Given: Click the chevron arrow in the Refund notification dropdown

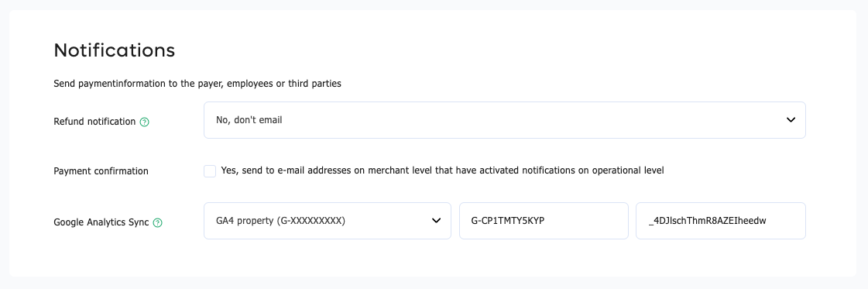Looking at the screenshot, I should coord(791,120).
